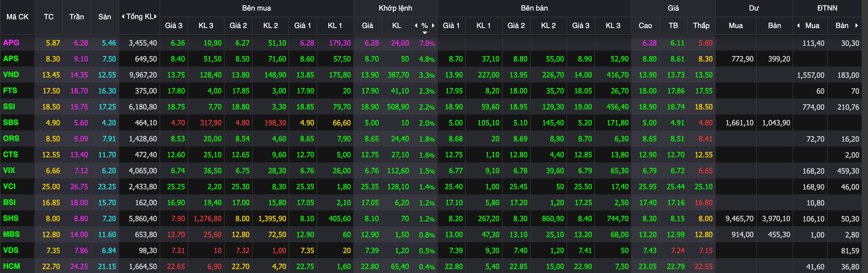
Task: Open the APS stock symbol
Action: click(x=11, y=58)
